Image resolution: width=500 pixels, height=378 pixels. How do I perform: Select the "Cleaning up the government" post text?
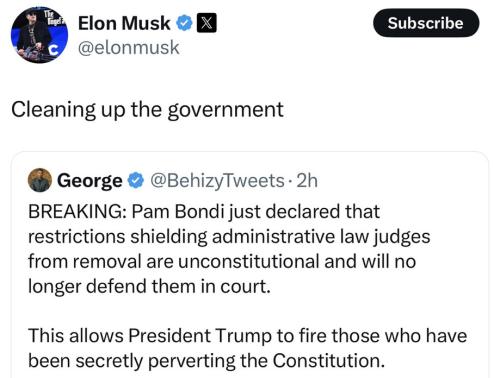click(x=147, y=110)
